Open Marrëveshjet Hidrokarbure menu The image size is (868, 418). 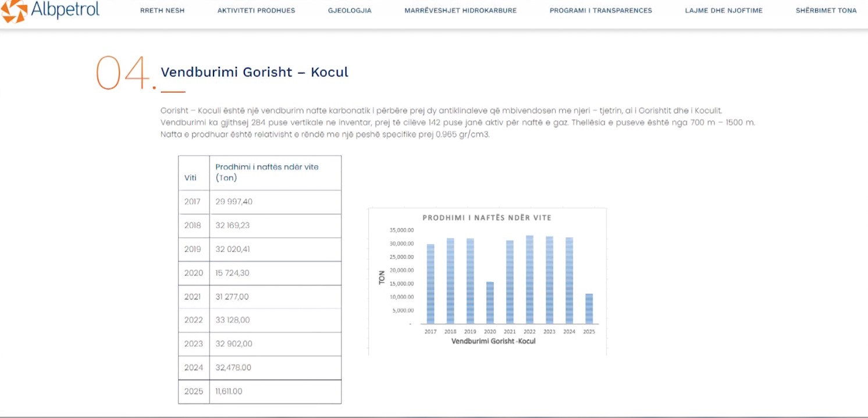[x=460, y=10]
